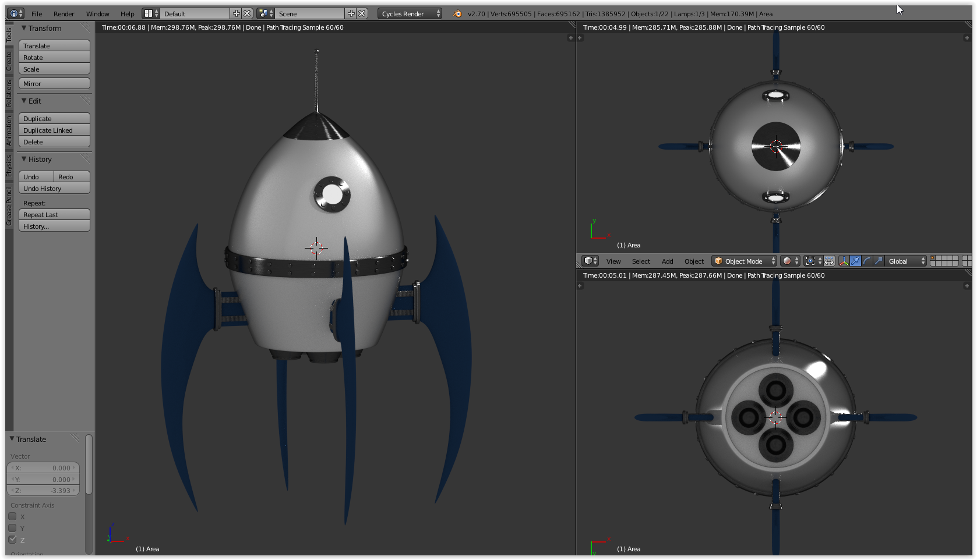Click the Undo History button
Viewport: 977px width, 560px height.
coord(54,189)
